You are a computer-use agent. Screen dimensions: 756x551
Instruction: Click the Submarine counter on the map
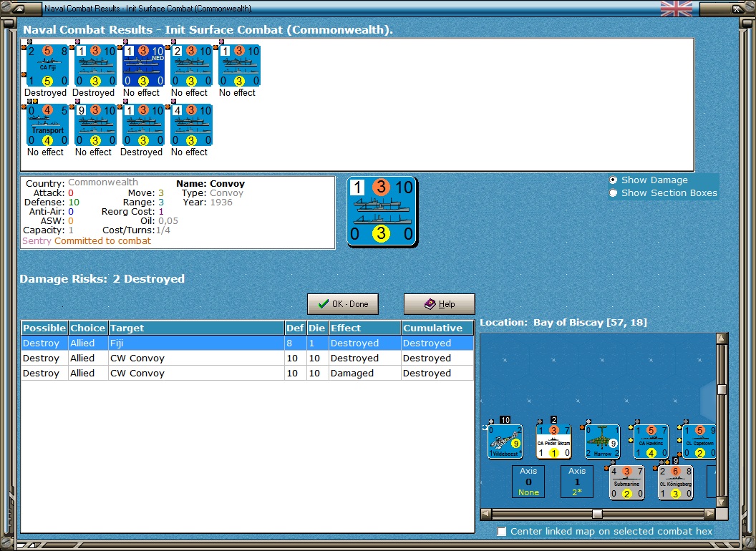(x=627, y=482)
